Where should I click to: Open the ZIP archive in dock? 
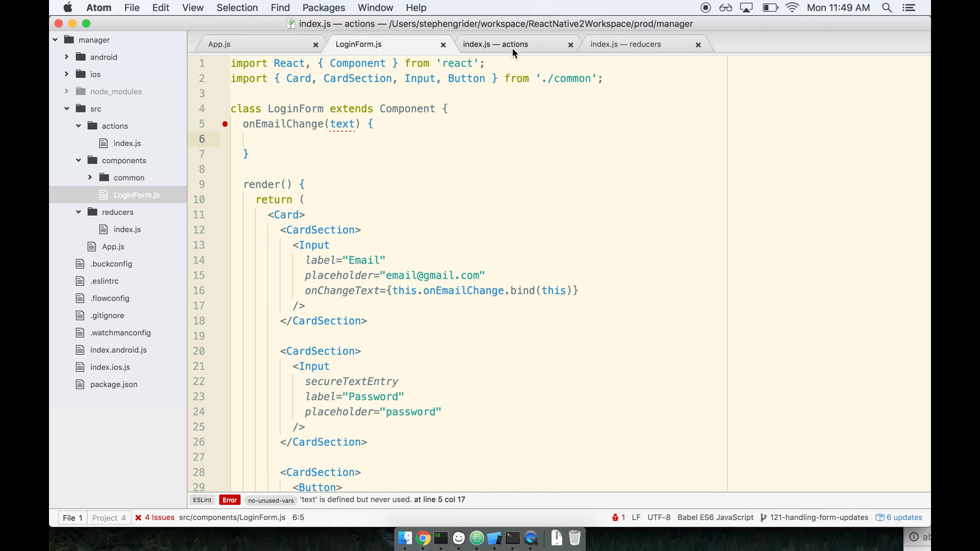pos(556,538)
